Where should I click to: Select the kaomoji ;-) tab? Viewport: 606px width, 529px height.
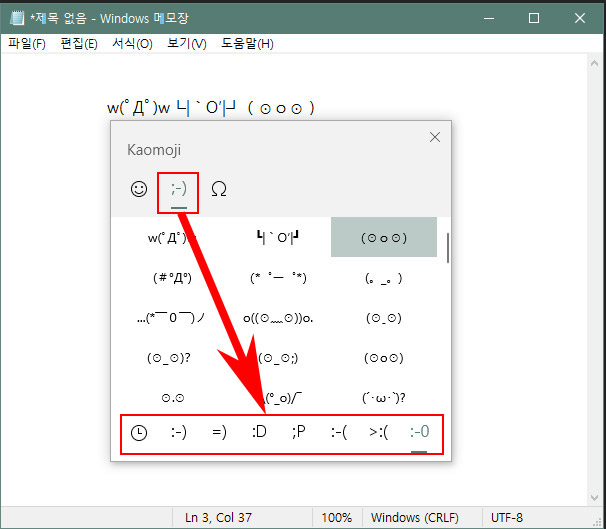tap(179, 189)
